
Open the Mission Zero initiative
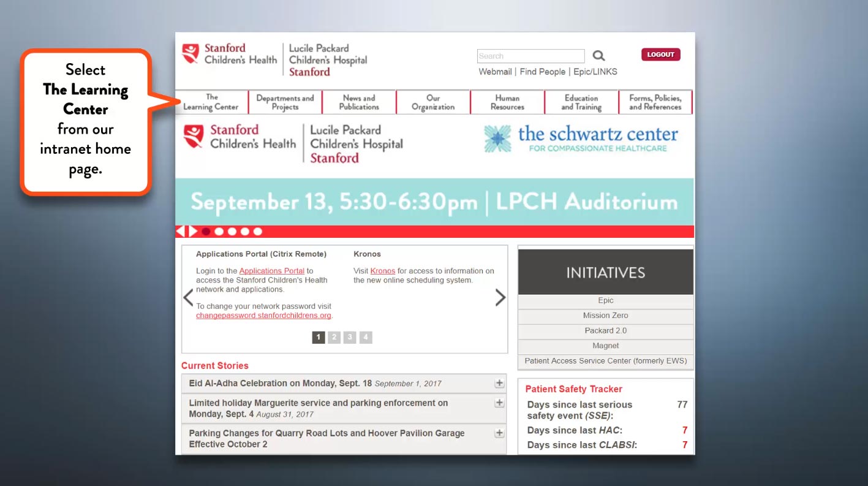point(606,316)
